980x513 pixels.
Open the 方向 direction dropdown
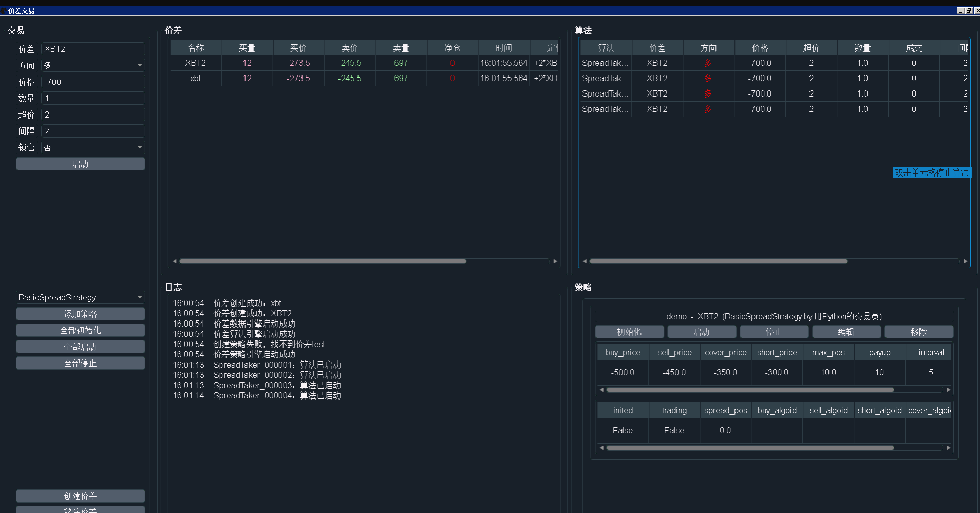tap(93, 65)
